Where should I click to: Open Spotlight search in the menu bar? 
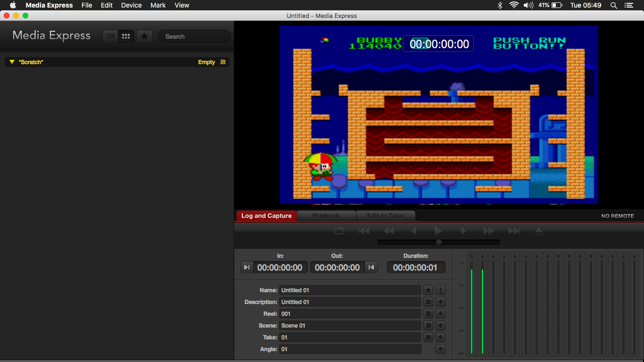tap(614, 5)
